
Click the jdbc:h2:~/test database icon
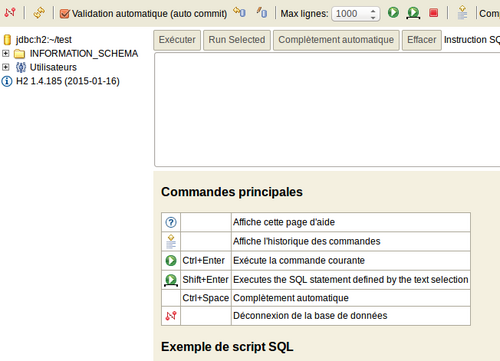7,40
